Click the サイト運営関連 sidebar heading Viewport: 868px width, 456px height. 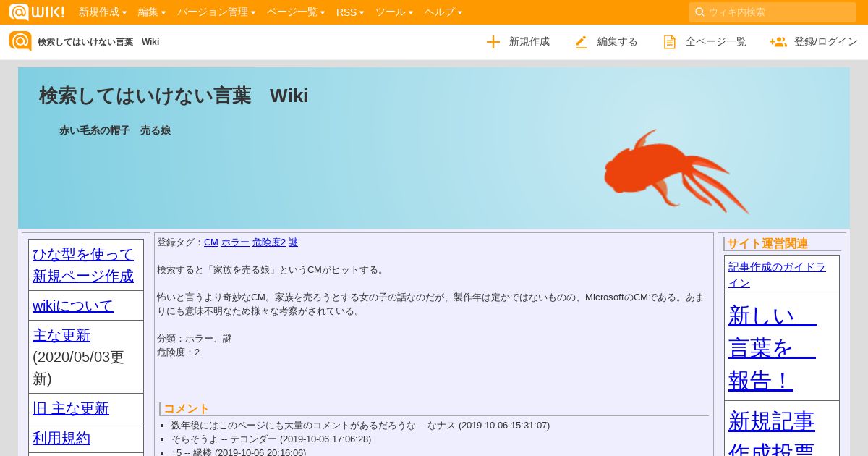[x=767, y=244]
